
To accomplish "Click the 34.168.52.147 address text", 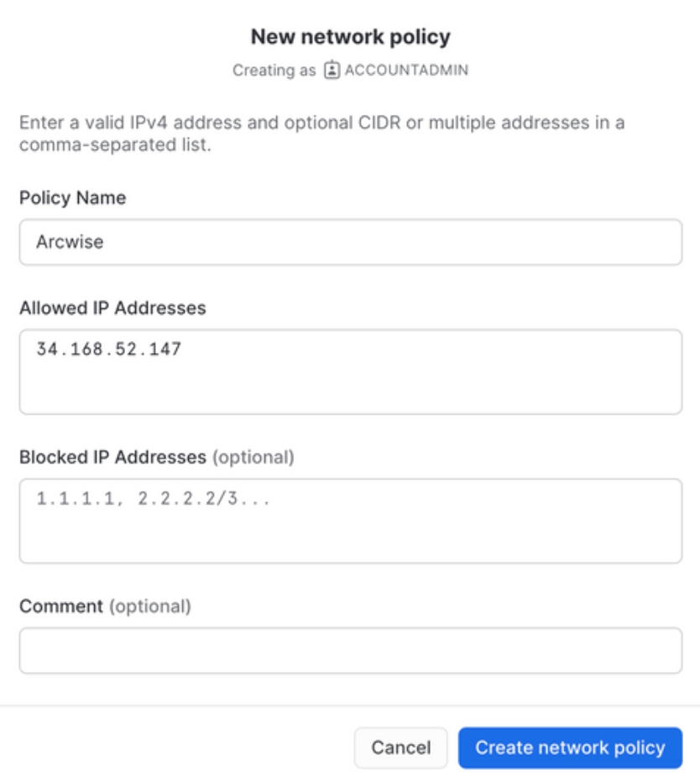I will click(109, 349).
